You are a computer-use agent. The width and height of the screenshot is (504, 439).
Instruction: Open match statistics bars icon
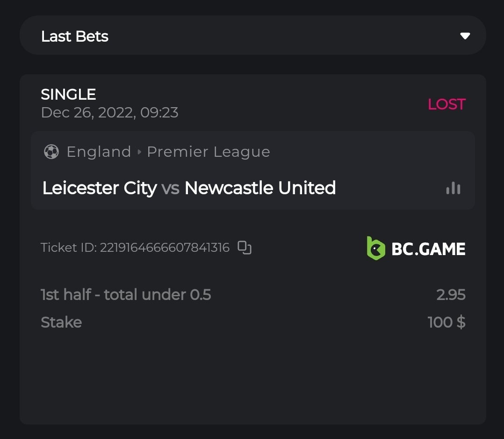pyautogui.click(x=453, y=188)
